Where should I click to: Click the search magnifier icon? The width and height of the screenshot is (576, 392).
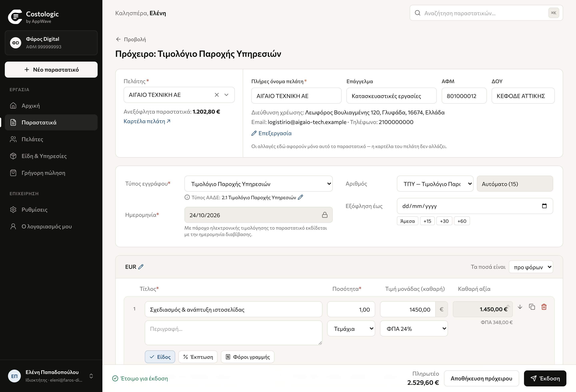pyautogui.click(x=418, y=13)
